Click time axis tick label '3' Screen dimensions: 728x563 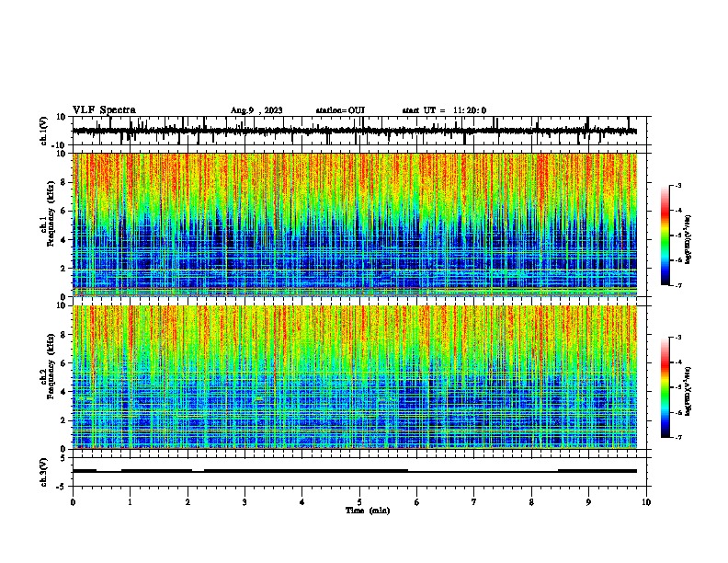(x=245, y=502)
